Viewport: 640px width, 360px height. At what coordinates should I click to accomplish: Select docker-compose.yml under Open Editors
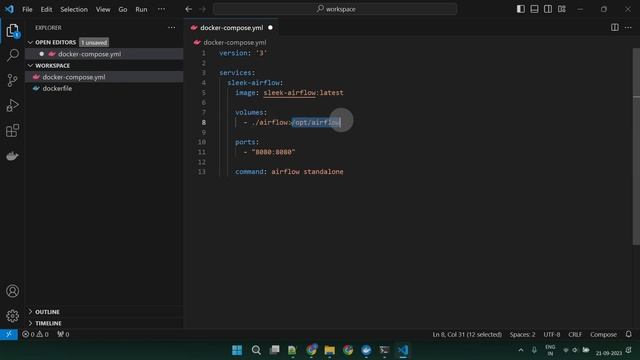coord(104,54)
